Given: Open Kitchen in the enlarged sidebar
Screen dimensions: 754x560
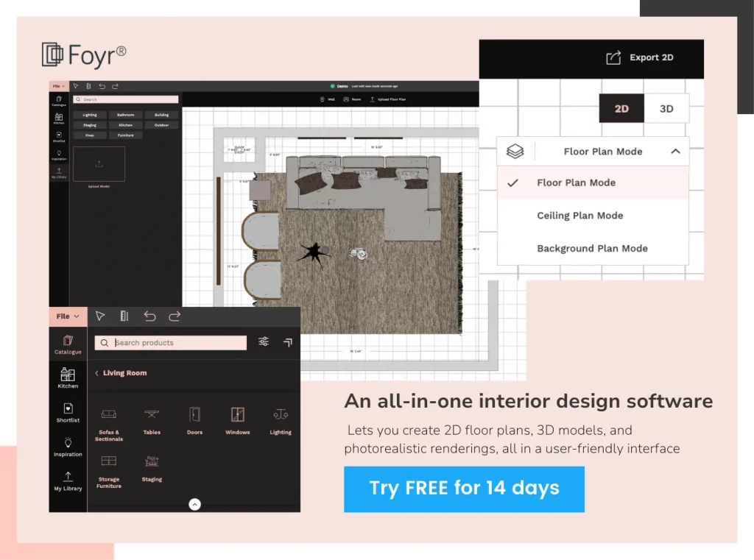Looking at the screenshot, I should pos(68,378).
